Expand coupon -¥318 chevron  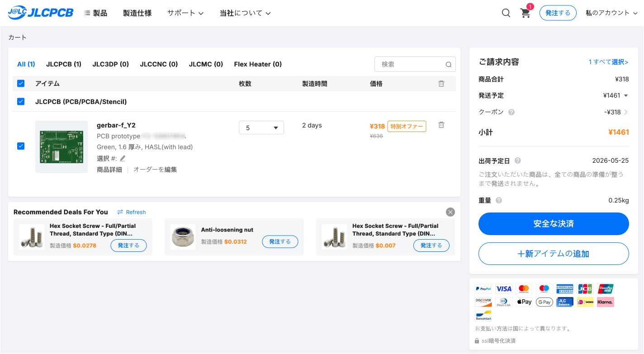[626, 112]
